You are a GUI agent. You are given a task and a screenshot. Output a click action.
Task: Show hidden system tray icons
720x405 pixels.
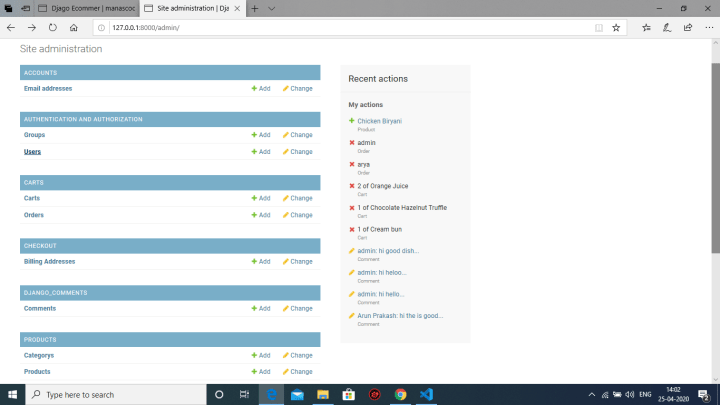tap(591, 394)
